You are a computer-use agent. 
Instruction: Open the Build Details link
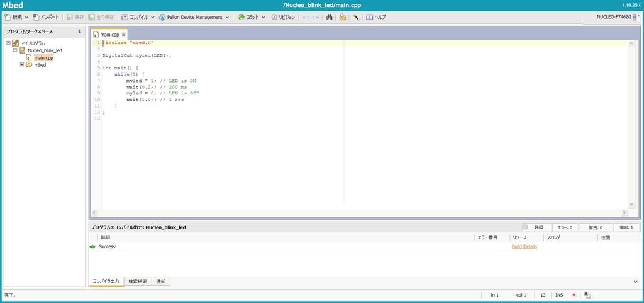coord(524,247)
